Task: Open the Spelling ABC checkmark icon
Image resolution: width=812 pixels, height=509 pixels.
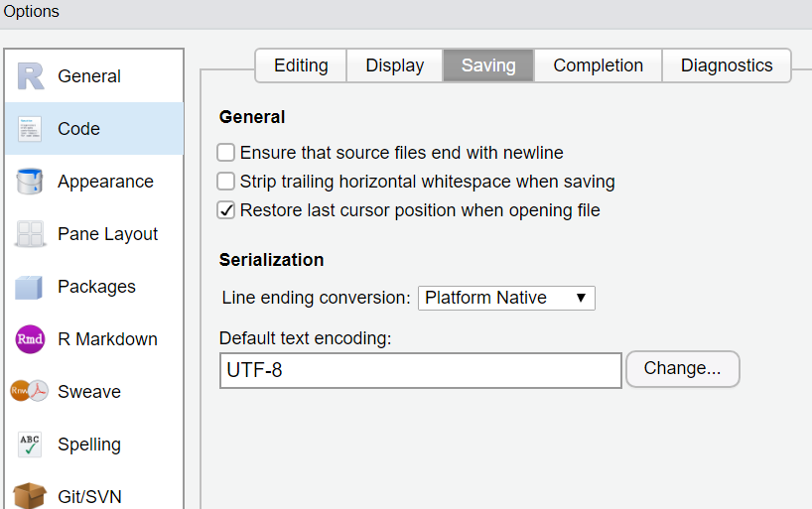Action: 30,445
